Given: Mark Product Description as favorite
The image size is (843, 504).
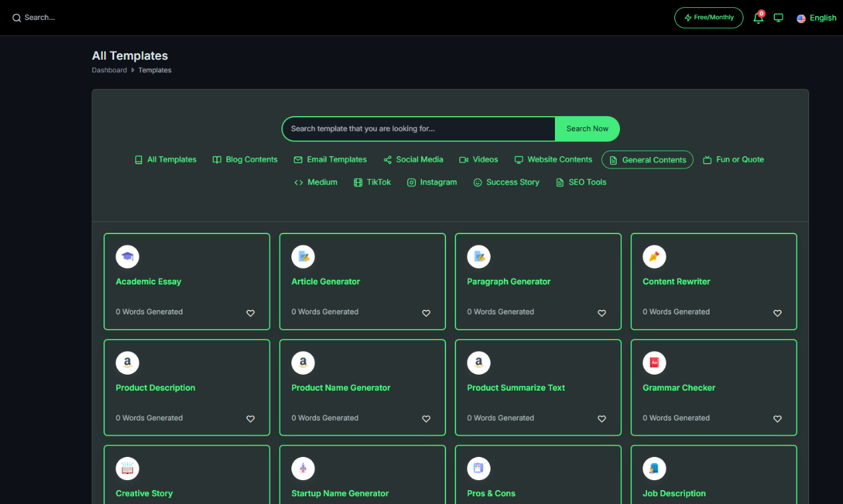Looking at the screenshot, I should (250, 418).
